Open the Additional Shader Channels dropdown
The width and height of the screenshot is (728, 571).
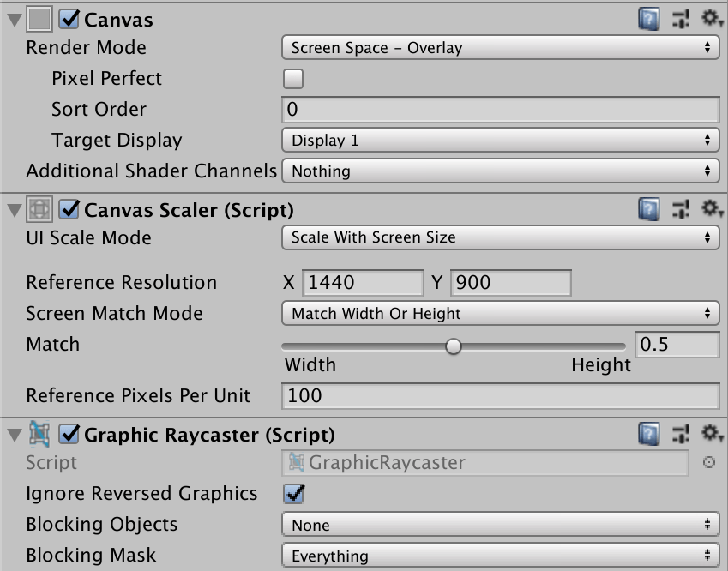500,171
